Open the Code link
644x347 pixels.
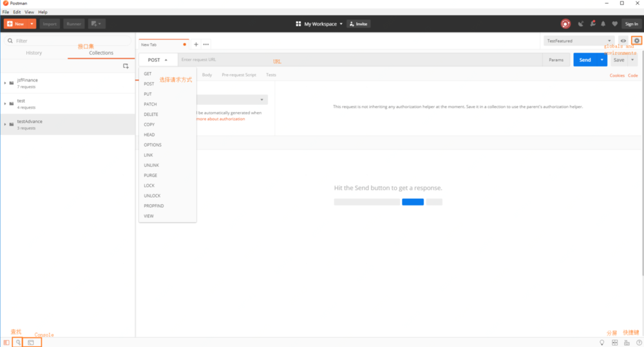tap(633, 75)
